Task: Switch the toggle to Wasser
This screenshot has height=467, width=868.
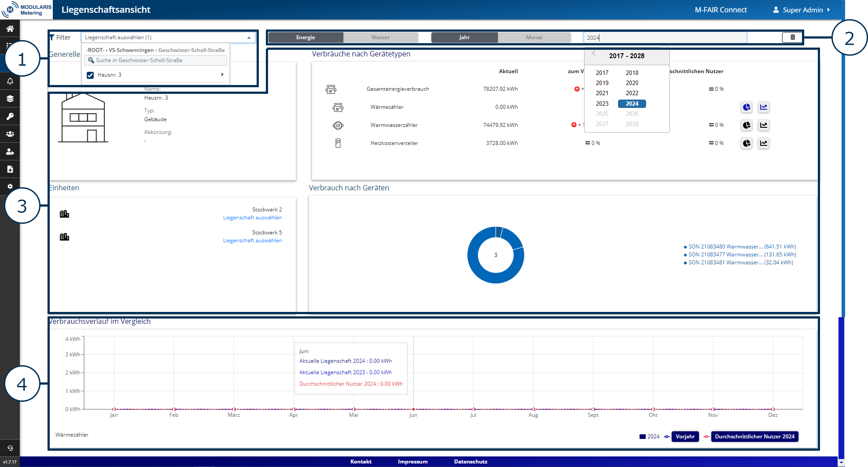Action: coord(380,37)
